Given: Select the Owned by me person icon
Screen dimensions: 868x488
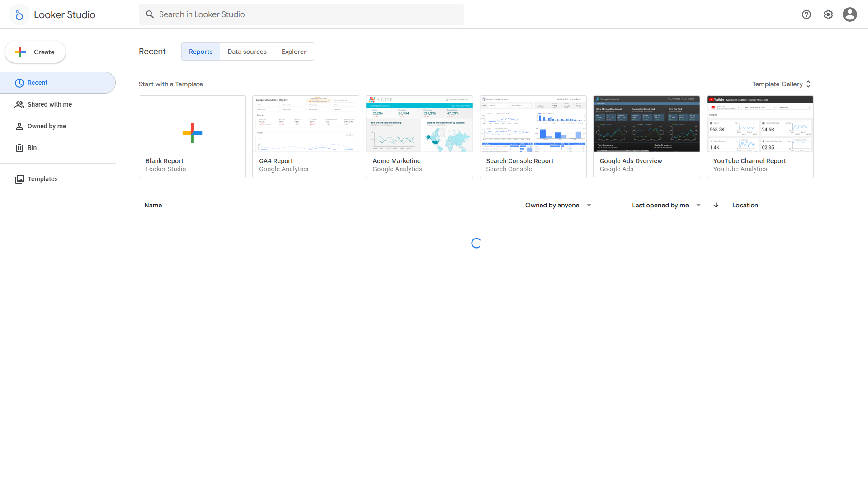Looking at the screenshot, I should (x=19, y=126).
